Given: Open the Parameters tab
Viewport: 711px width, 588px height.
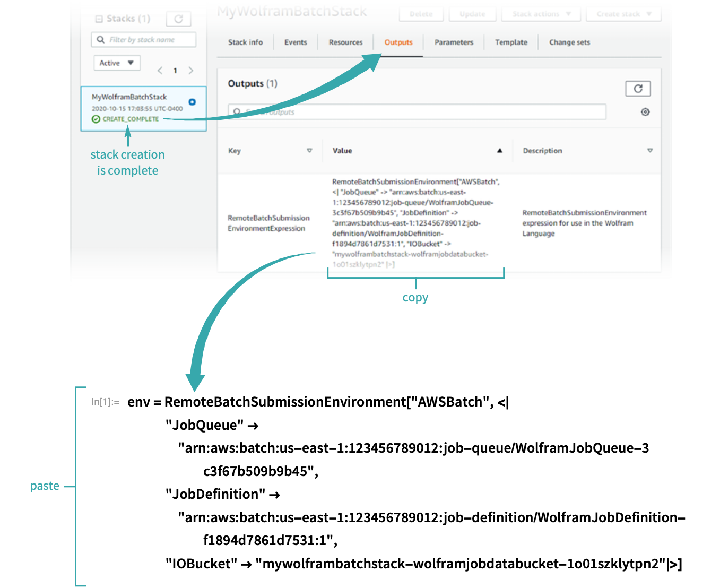Looking at the screenshot, I should 454,42.
